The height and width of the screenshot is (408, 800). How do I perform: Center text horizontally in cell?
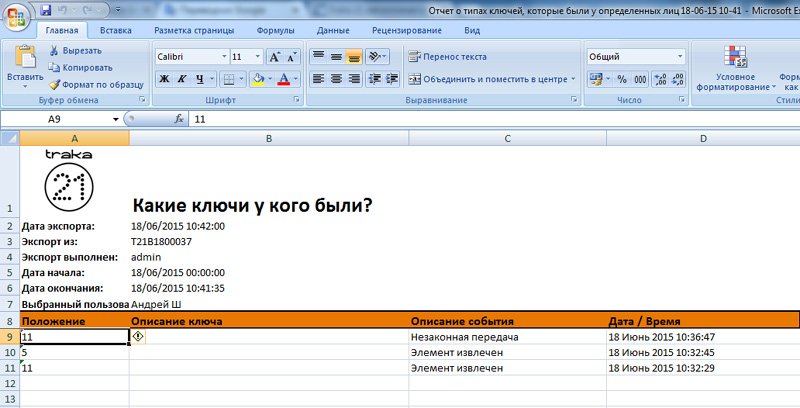point(336,79)
